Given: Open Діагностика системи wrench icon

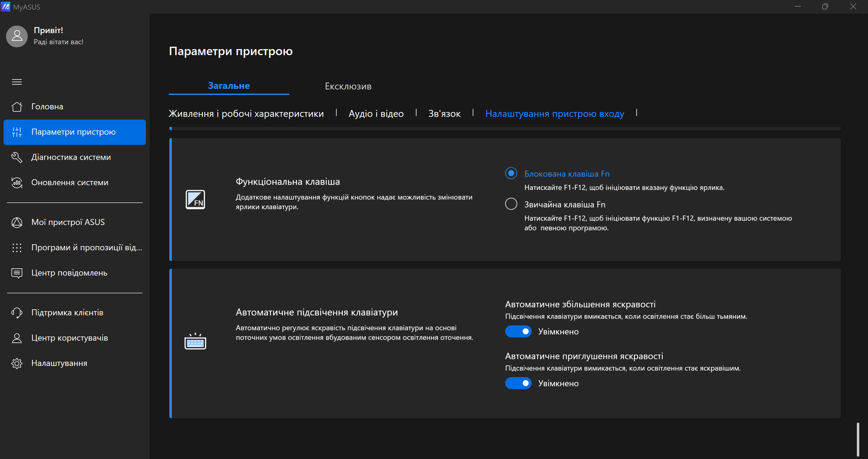Looking at the screenshot, I should 17,157.
